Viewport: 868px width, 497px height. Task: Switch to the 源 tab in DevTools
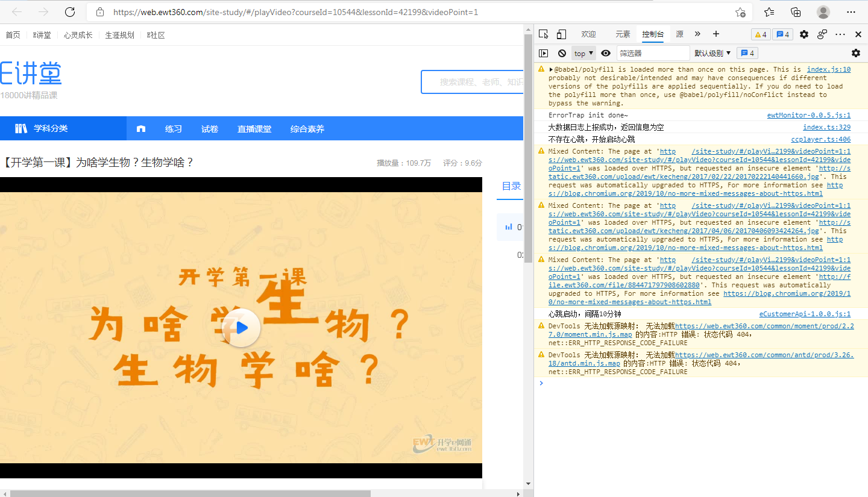pos(679,34)
